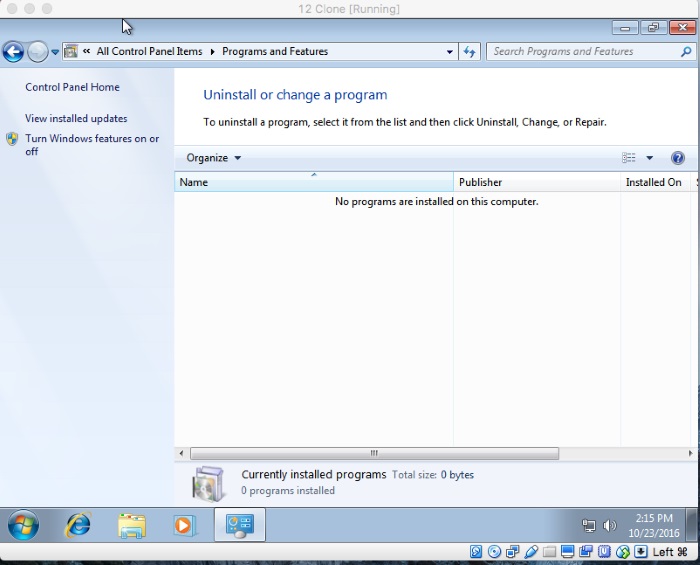Click View installed updates link

tap(76, 118)
